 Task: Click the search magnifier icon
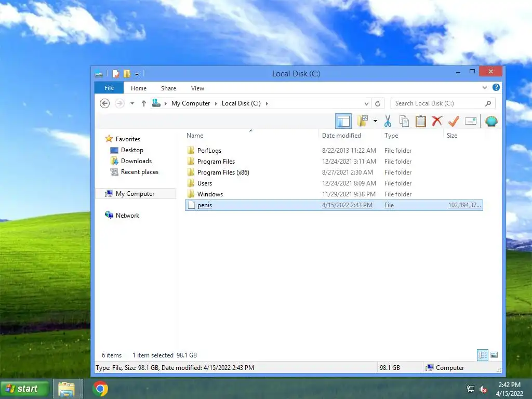click(x=488, y=103)
